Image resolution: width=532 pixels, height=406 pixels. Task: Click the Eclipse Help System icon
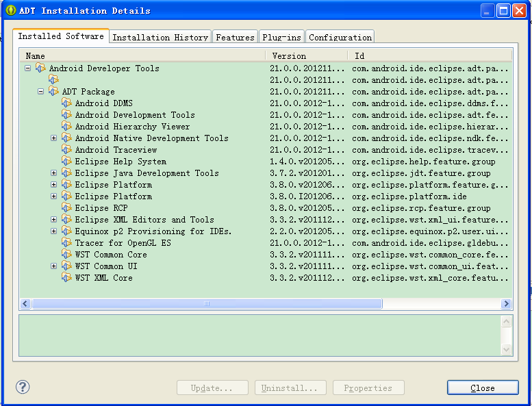66,161
